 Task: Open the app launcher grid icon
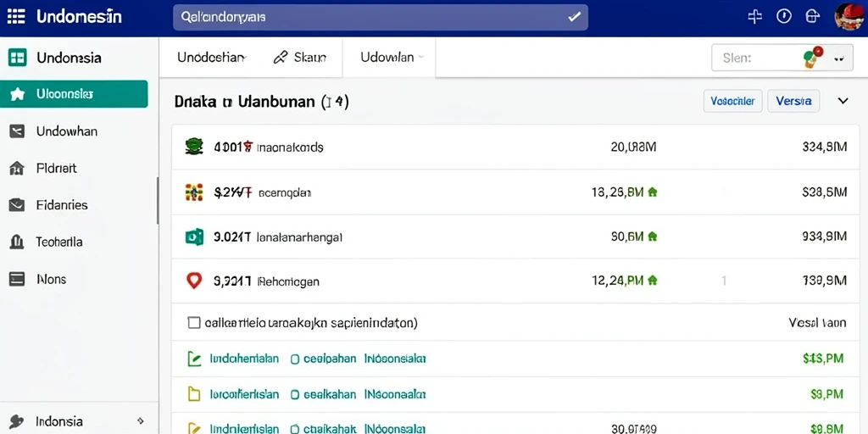click(x=16, y=17)
